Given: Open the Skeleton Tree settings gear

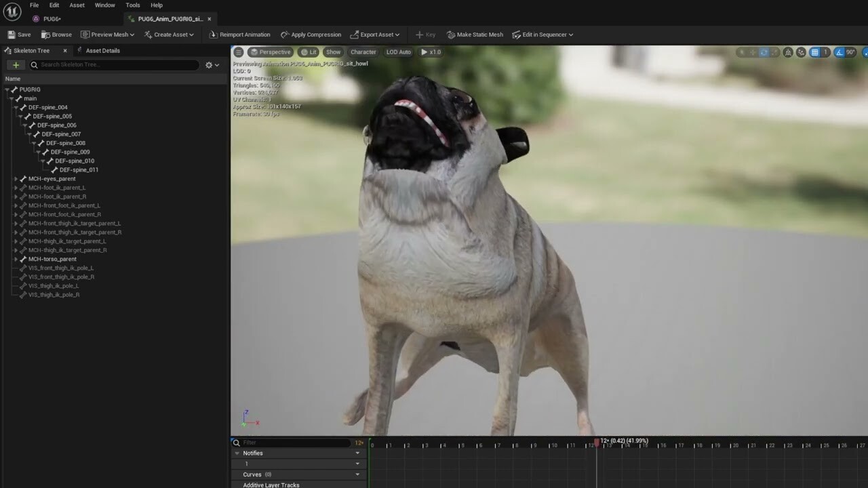Looking at the screenshot, I should point(208,64).
